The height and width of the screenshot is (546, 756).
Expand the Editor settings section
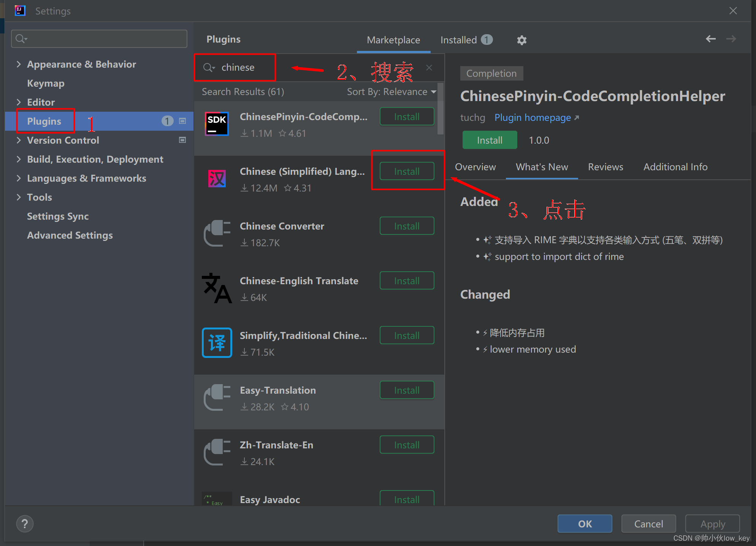[19, 102]
